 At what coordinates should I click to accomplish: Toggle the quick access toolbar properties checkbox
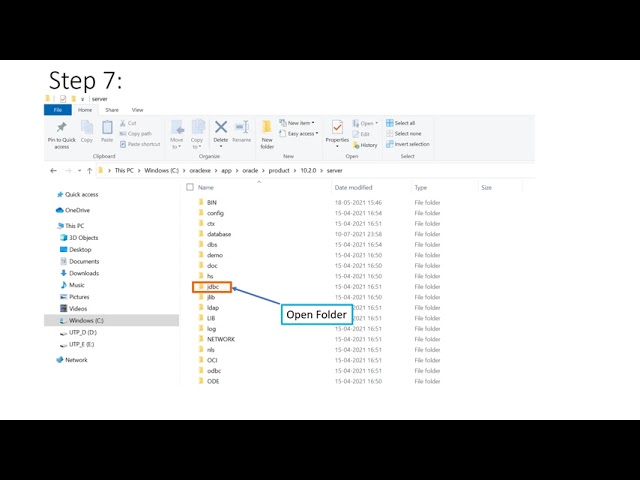pos(63,99)
